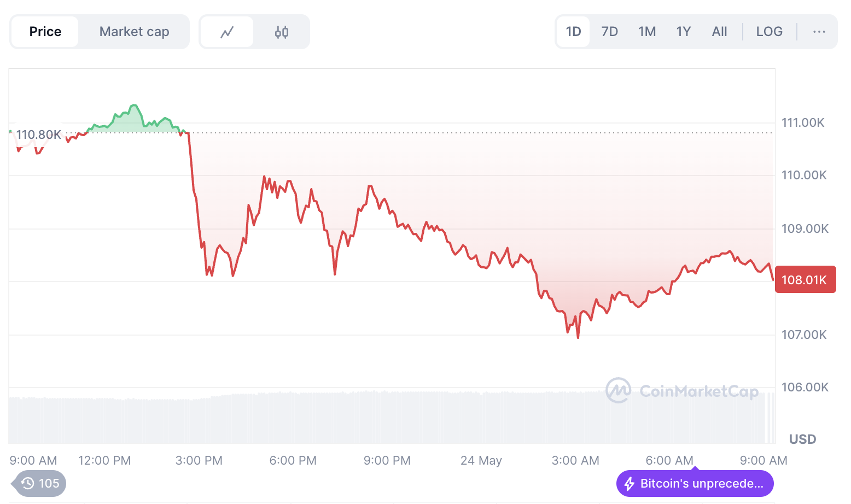Switch to 1M time range

[x=647, y=32]
